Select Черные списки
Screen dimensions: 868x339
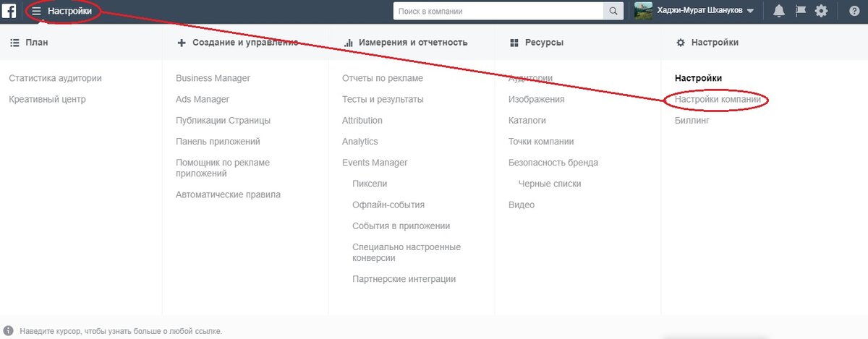[x=550, y=184]
